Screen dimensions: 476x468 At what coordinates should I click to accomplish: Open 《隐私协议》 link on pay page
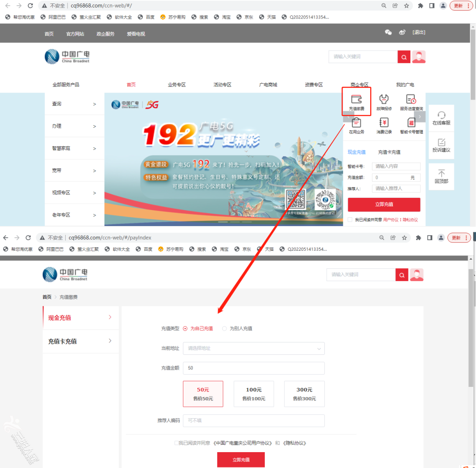pyautogui.click(x=294, y=443)
